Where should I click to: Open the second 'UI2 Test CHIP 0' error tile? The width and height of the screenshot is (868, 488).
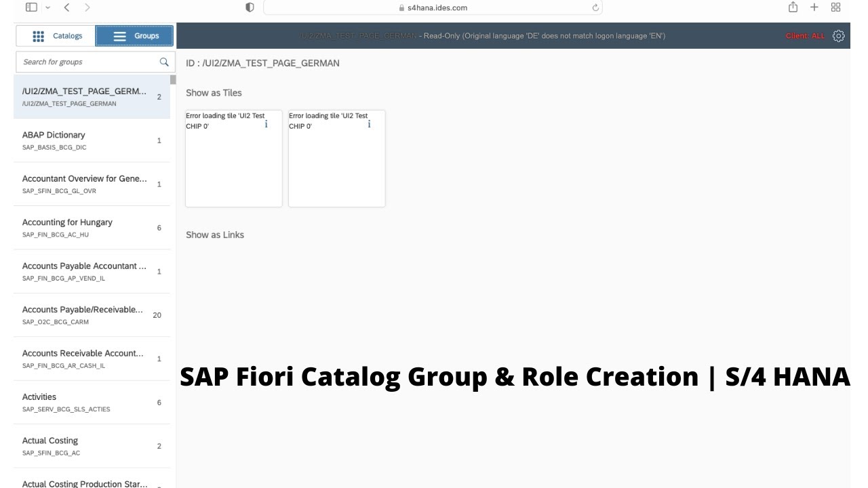pos(337,159)
